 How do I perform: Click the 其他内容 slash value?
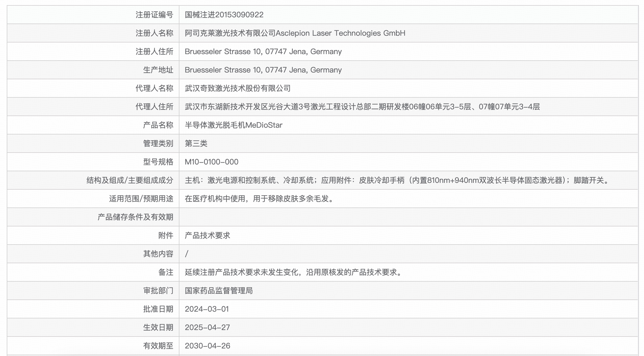tap(186, 254)
